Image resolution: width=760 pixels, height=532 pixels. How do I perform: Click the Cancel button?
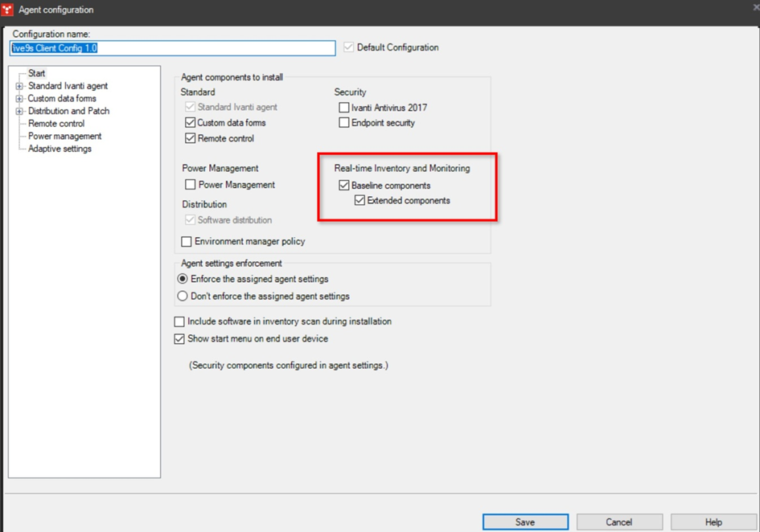(619, 522)
